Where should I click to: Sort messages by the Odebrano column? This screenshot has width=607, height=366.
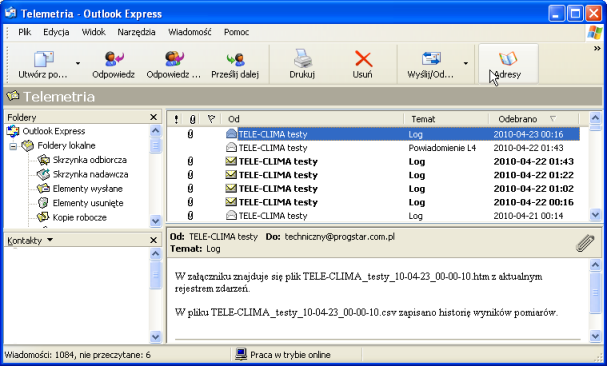pos(533,119)
